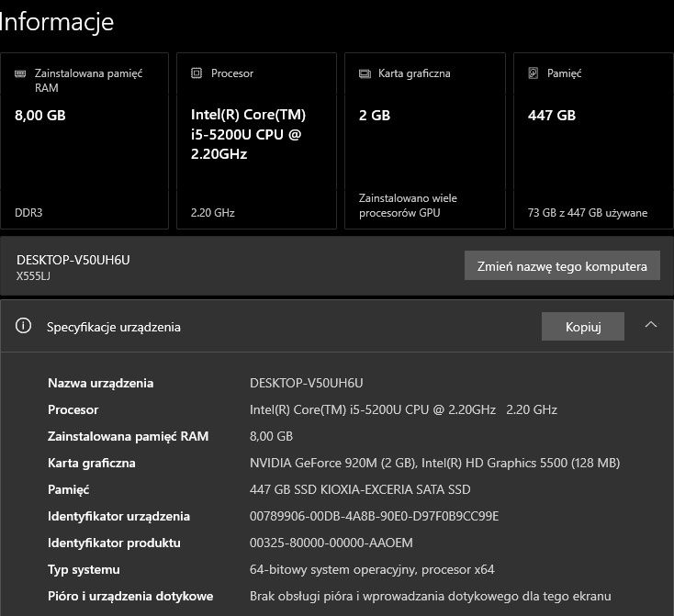Select DESKTOP-V50UH6U above X555LJ
The image size is (674, 616).
(73, 260)
